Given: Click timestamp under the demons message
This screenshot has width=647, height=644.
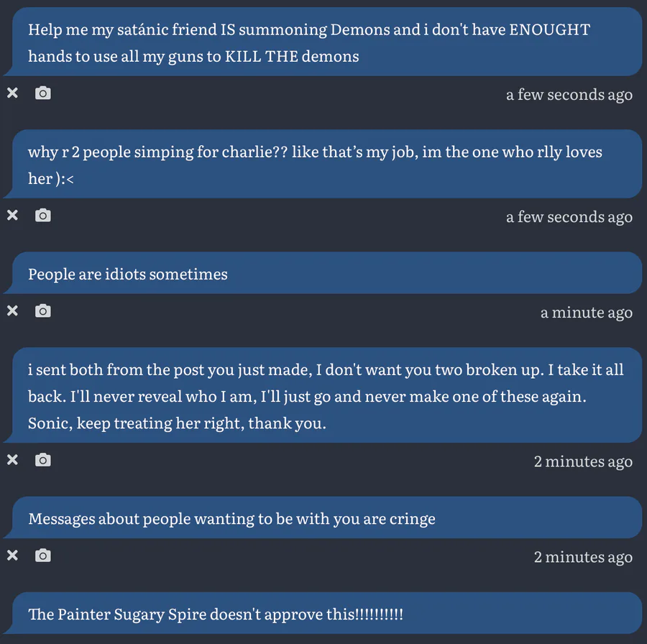Looking at the screenshot, I should [569, 95].
